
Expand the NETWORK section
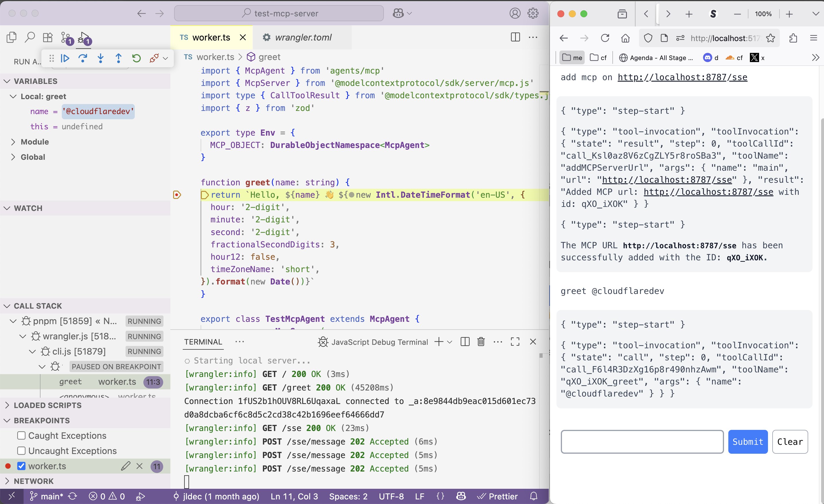coord(85,481)
